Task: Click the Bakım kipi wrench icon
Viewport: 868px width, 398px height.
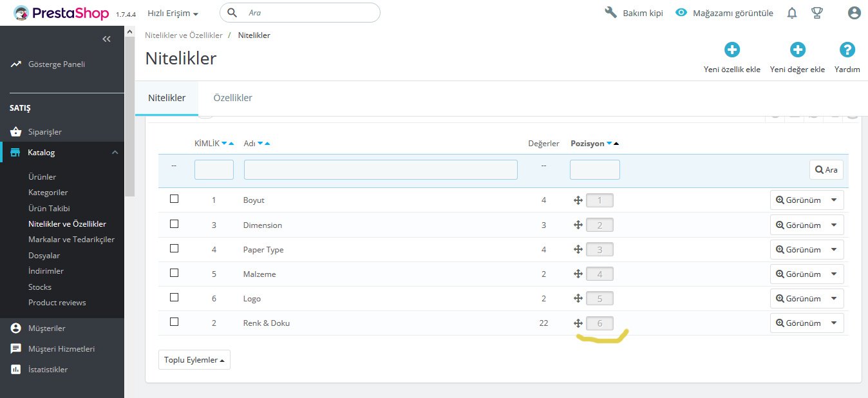Action: click(x=611, y=12)
